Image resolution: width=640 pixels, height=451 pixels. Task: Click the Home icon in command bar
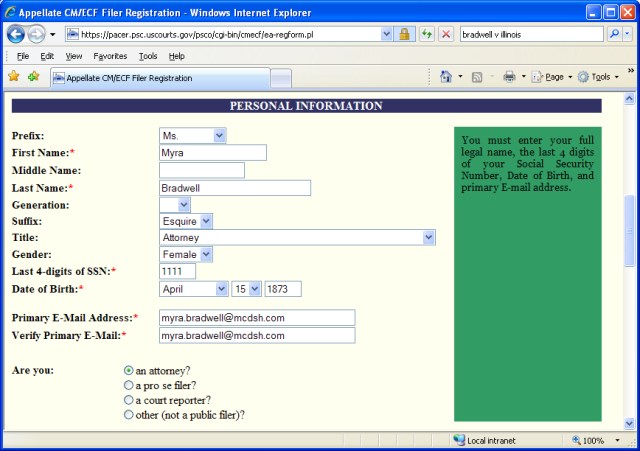(446, 77)
